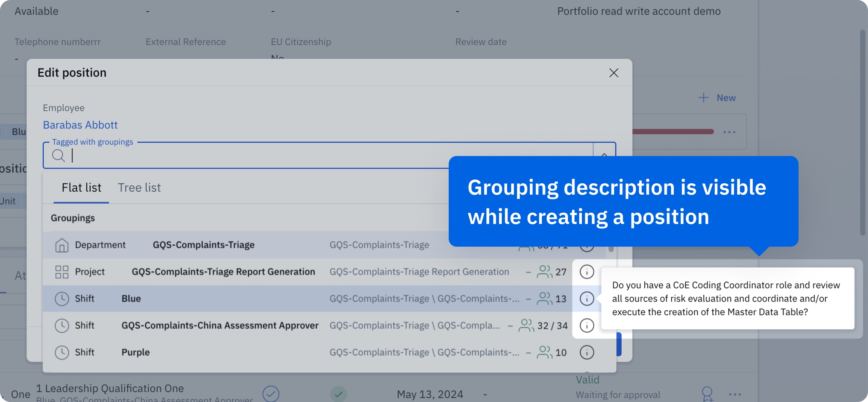
Task: Click the New button with plus sign
Action: coord(717,98)
